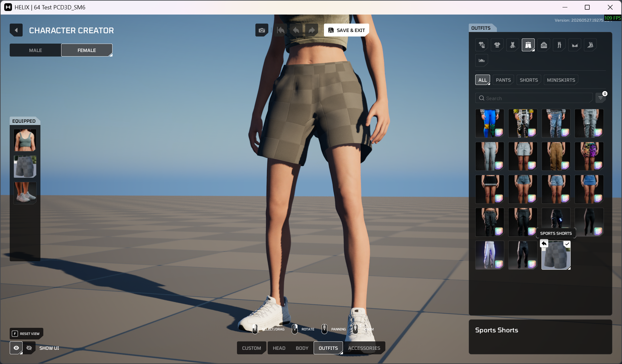622x364 pixels.
Task: Select the bottoms shorts category icon
Action: click(528, 45)
